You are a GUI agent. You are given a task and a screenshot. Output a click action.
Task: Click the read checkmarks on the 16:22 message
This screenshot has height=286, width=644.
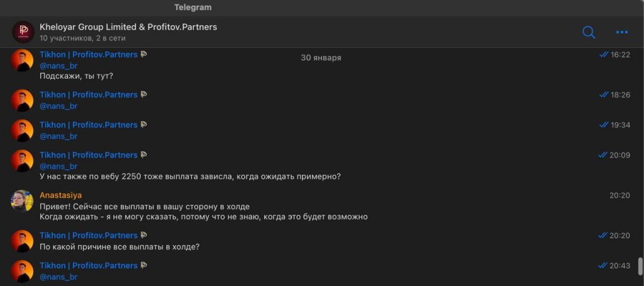[x=604, y=55]
